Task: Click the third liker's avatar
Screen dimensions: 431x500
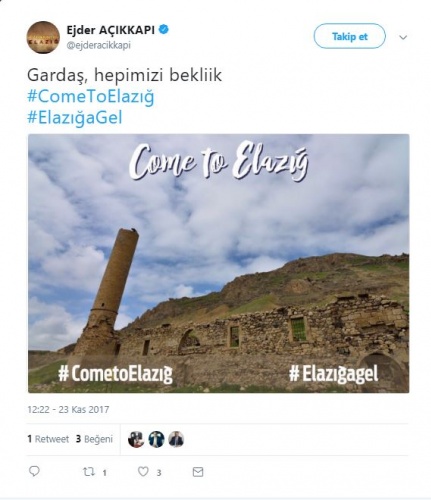Action: pos(176,439)
